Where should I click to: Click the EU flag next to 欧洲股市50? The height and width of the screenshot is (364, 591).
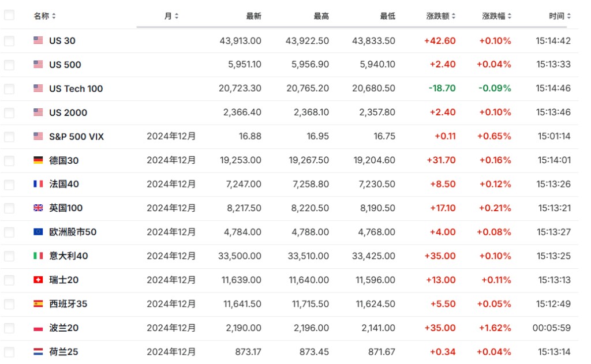[38, 232]
